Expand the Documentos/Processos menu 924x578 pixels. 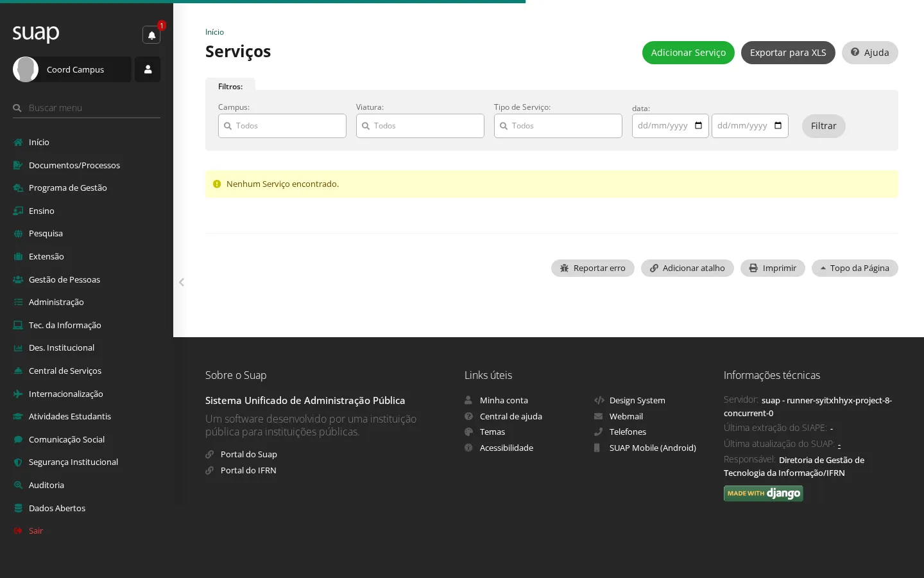(x=87, y=165)
